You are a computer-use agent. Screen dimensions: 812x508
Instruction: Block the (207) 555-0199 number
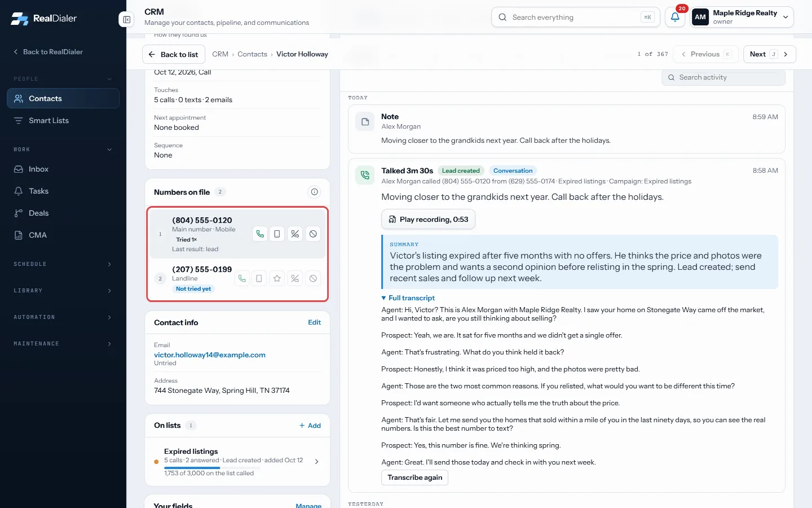[x=313, y=278]
